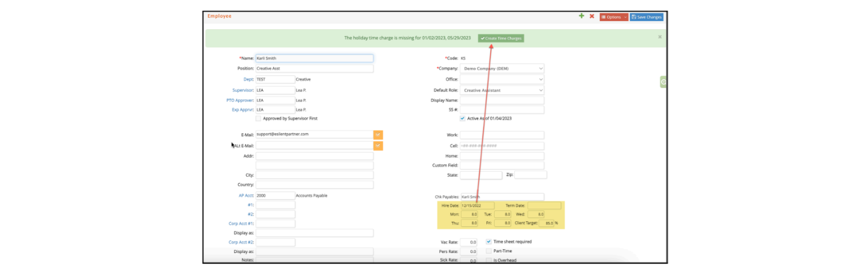Open the Default Role dropdown showing Creative Assistant
The image size is (868, 277).
pyautogui.click(x=502, y=91)
